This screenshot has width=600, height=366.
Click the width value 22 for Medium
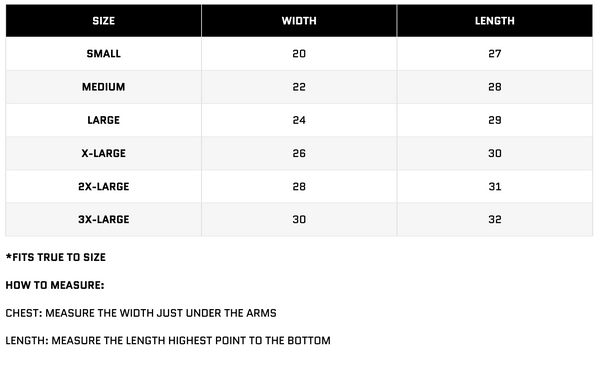[299, 87]
